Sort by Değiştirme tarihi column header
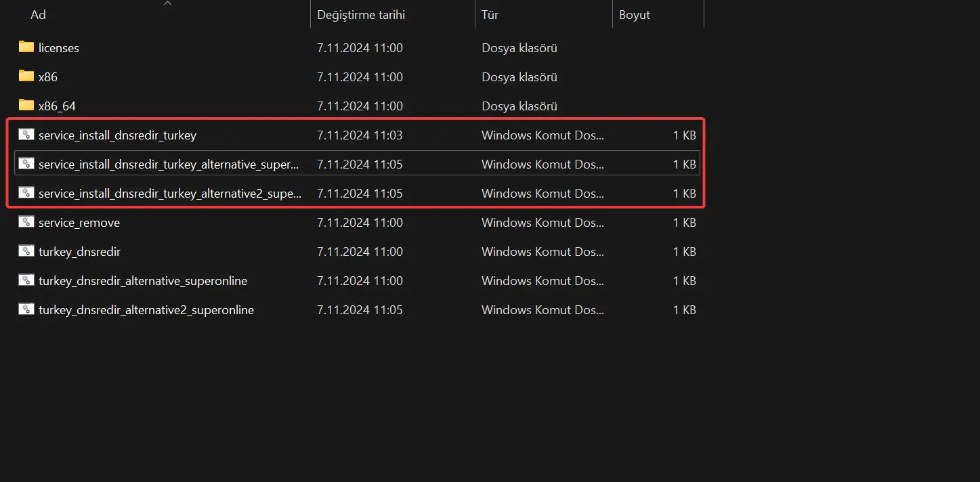 [x=361, y=14]
